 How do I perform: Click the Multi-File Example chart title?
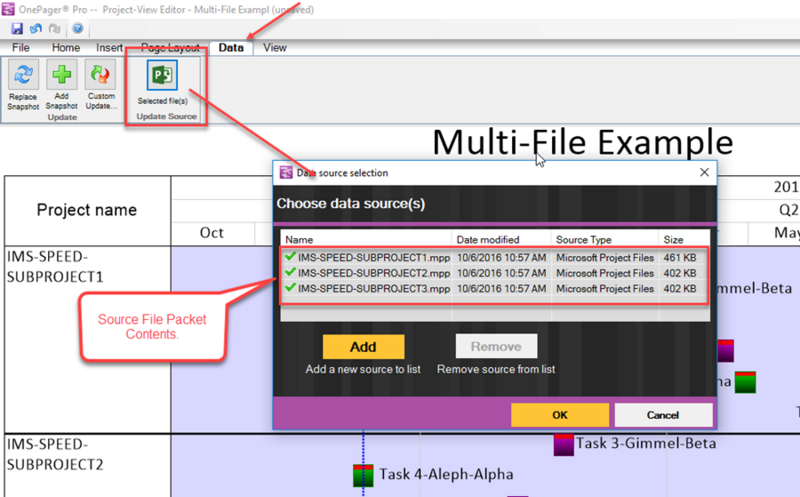click(x=583, y=142)
